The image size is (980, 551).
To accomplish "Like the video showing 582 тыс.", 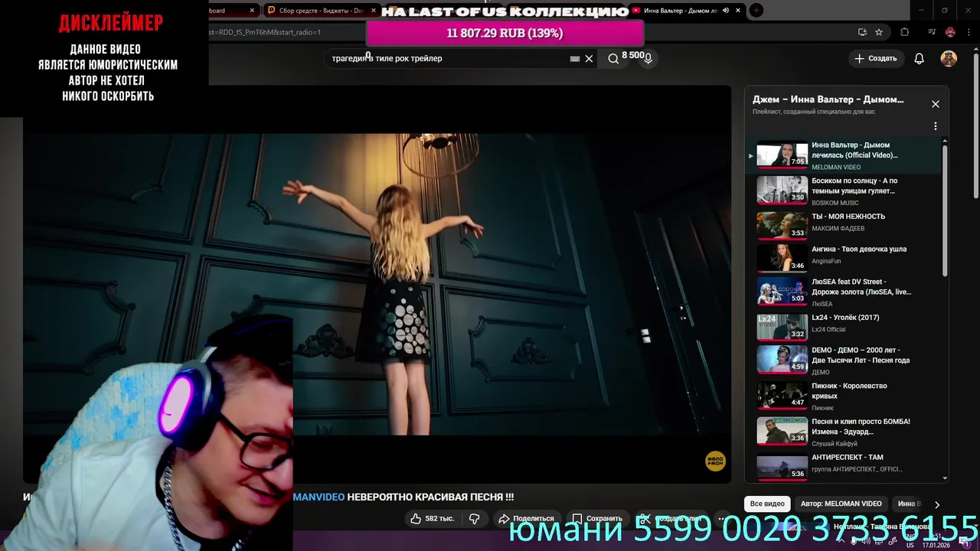I will tap(433, 518).
